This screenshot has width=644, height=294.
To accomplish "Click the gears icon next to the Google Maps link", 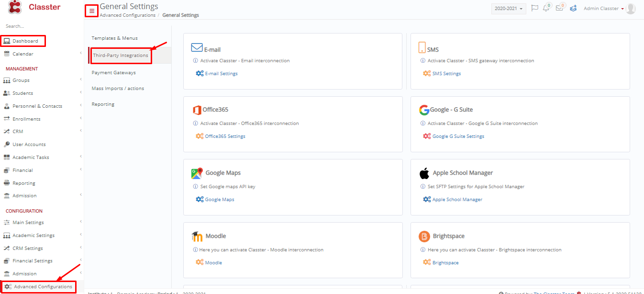I will pyautogui.click(x=200, y=200).
